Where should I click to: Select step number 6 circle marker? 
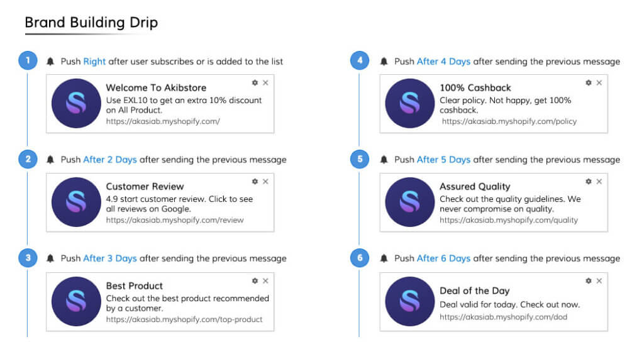(360, 258)
